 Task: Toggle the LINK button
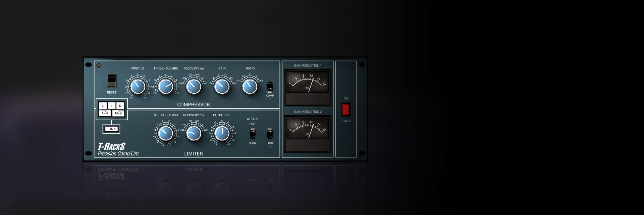(111, 129)
